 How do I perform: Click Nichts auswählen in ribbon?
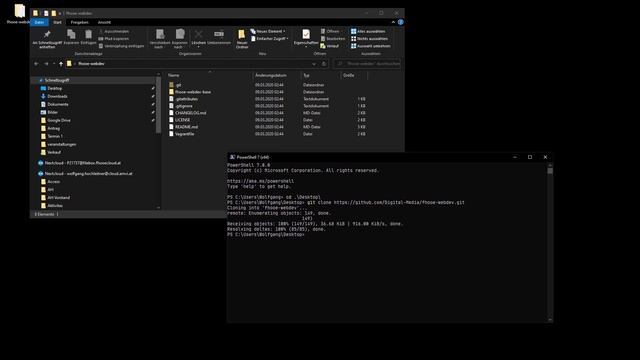369,39
